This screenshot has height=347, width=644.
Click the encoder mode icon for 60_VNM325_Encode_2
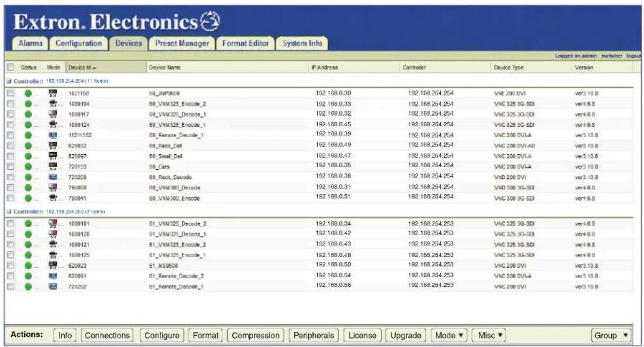(53, 103)
